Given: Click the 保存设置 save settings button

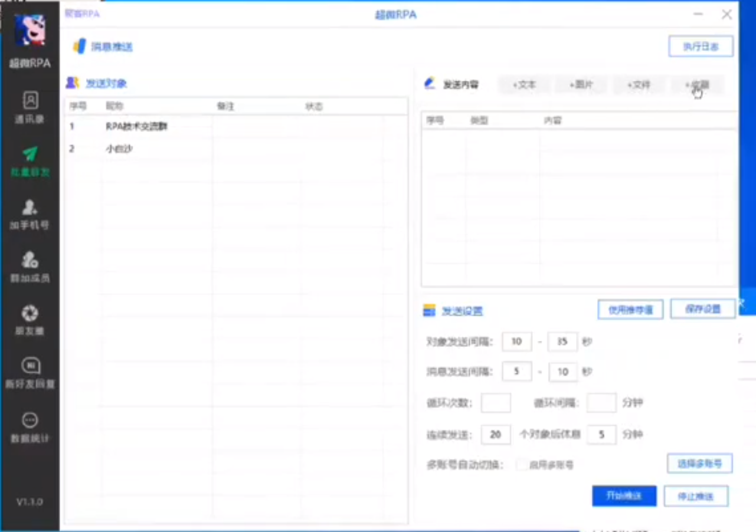Looking at the screenshot, I should 702,309.
